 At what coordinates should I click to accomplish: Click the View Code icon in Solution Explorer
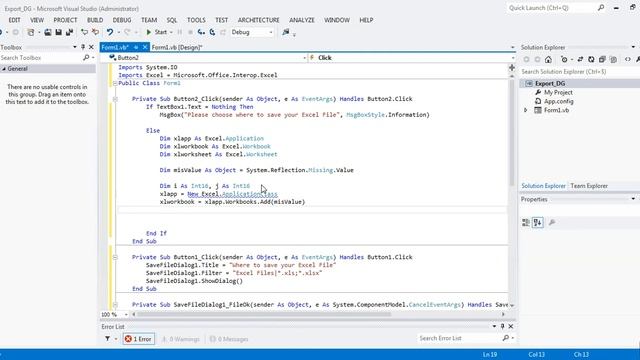[x=628, y=60]
